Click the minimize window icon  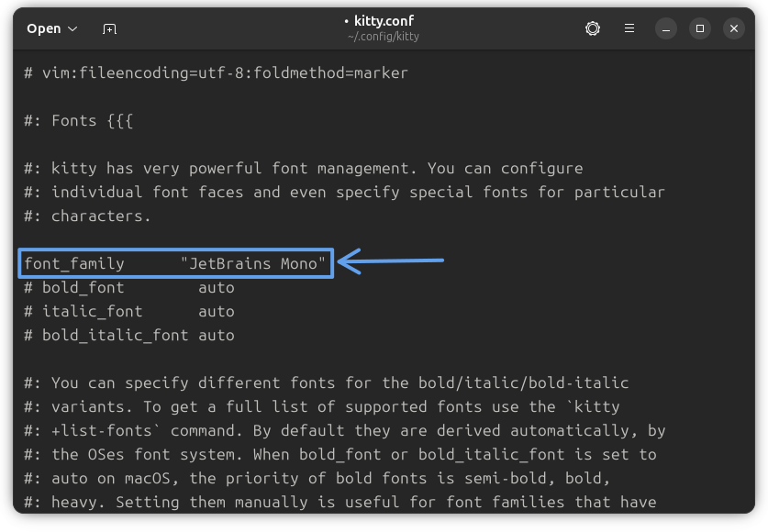[664, 28]
